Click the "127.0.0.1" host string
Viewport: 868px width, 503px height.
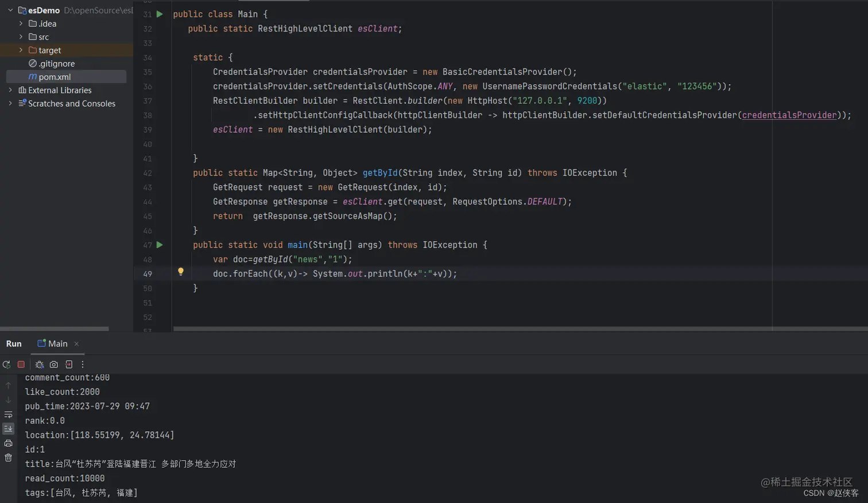click(x=540, y=101)
